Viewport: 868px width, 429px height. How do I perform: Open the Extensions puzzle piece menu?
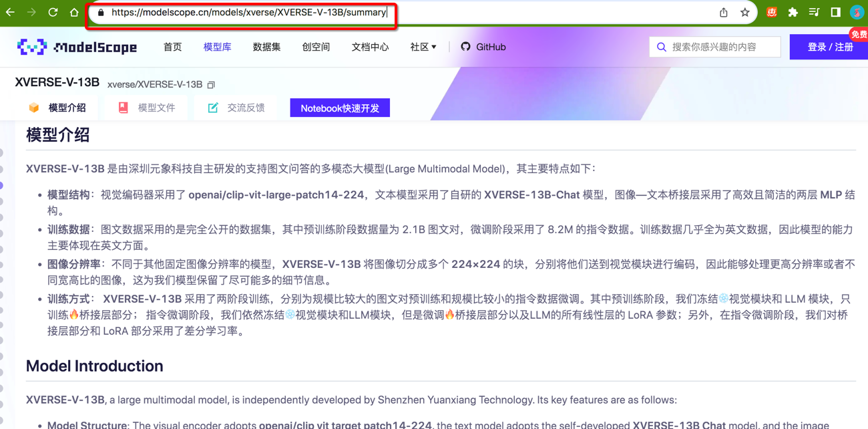[793, 13]
